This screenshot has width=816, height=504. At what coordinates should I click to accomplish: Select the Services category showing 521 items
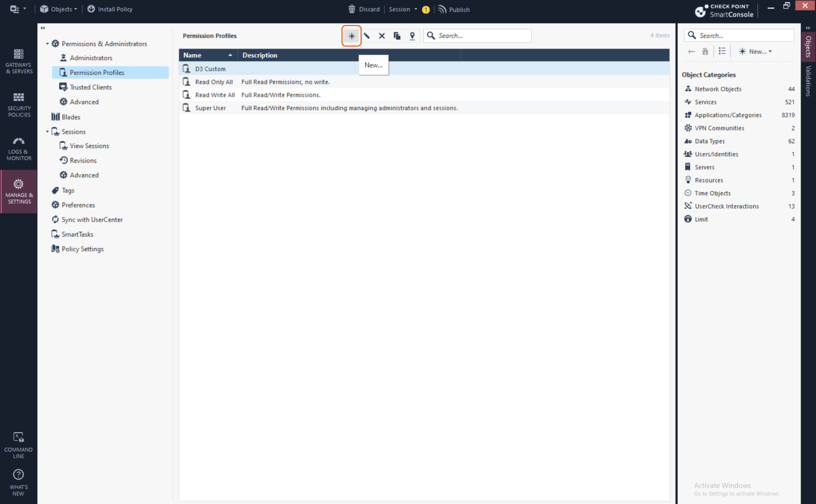pyautogui.click(x=705, y=102)
